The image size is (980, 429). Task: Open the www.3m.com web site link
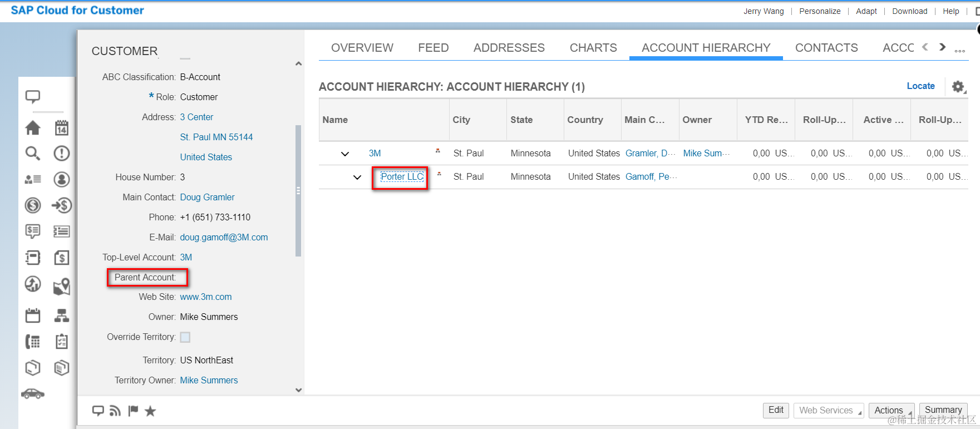click(x=206, y=297)
